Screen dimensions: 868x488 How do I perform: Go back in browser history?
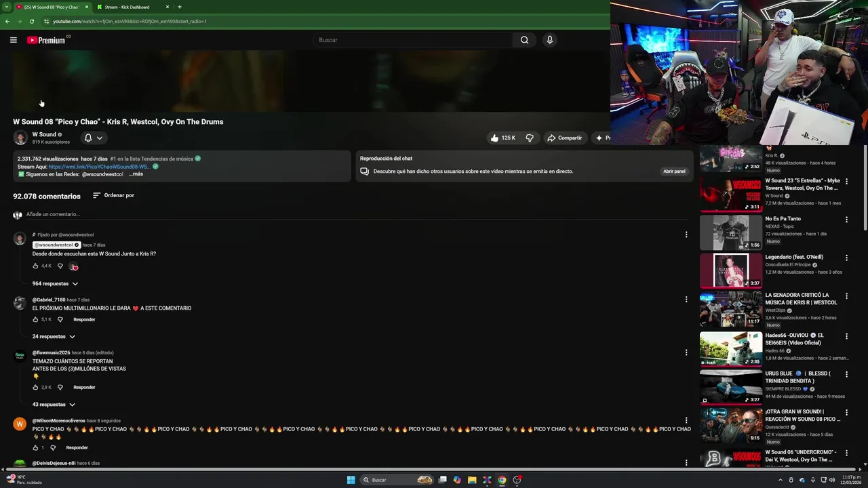7,21
